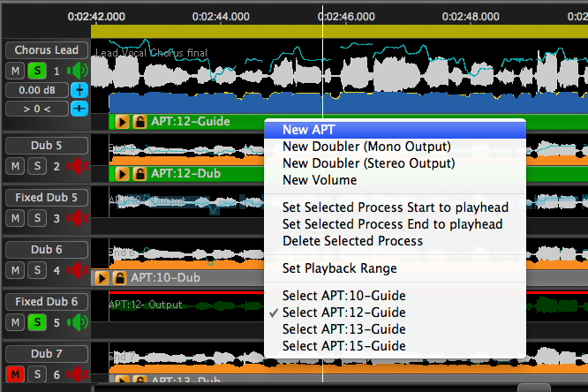Screen dimensions: 588x392
Task: Click the Chorus Lead track name button
Action: click(47, 51)
